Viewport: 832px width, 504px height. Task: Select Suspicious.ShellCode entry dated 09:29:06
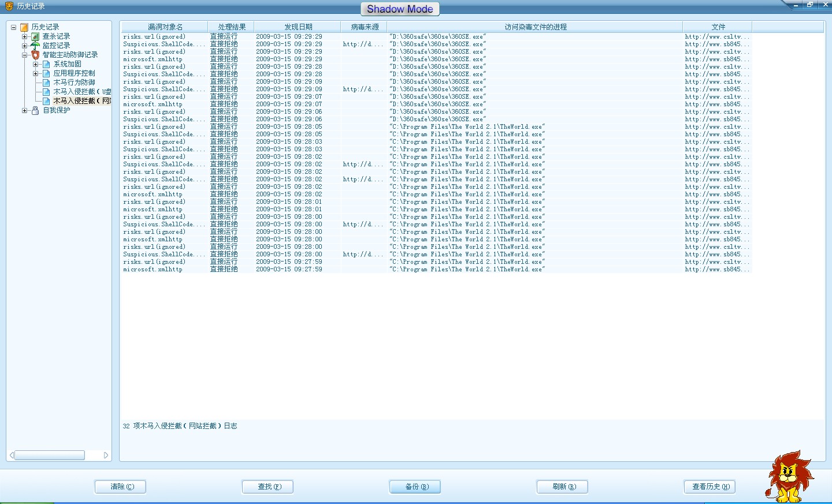point(436,120)
